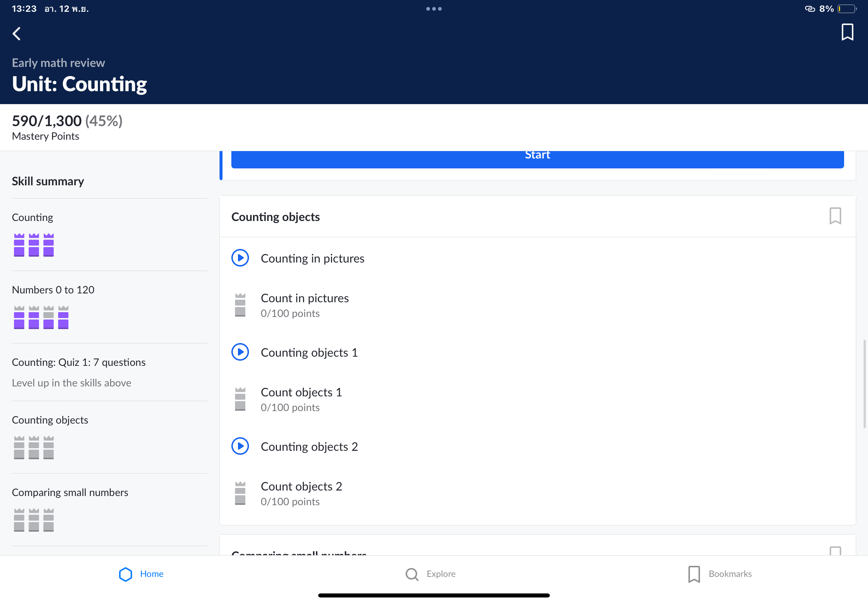Play the Counting in pictures video
The image size is (868, 603).
pyautogui.click(x=240, y=258)
